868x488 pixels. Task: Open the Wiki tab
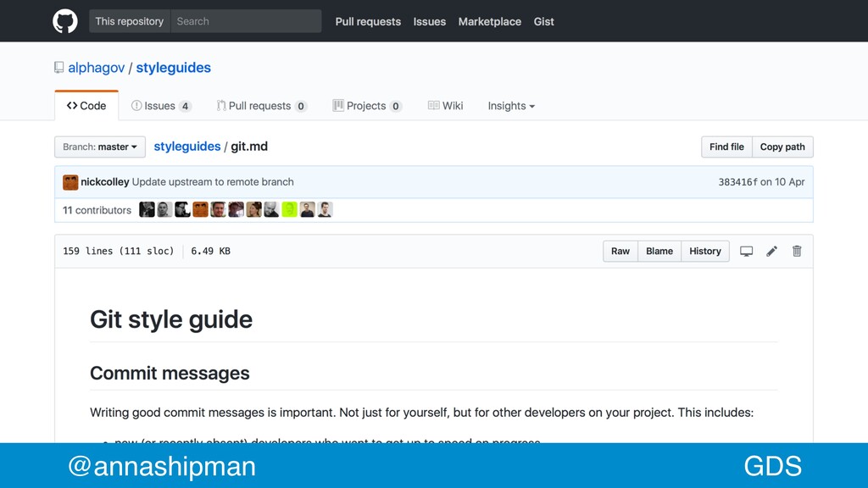(446, 106)
